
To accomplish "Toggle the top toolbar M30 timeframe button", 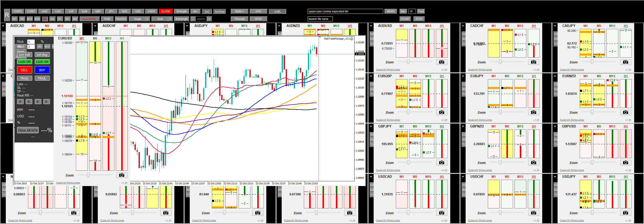I will click(x=37, y=19).
